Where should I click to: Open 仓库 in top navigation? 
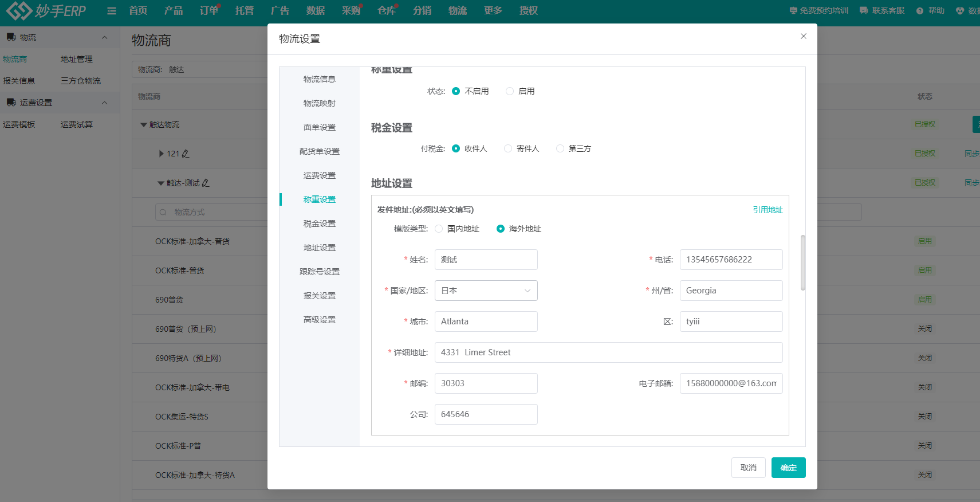click(x=387, y=10)
